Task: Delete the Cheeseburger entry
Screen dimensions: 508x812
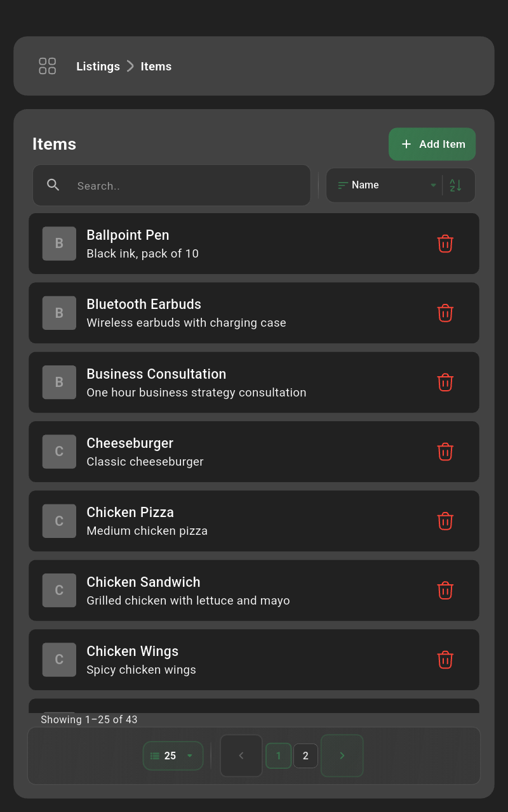Action: pyautogui.click(x=445, y=452)
